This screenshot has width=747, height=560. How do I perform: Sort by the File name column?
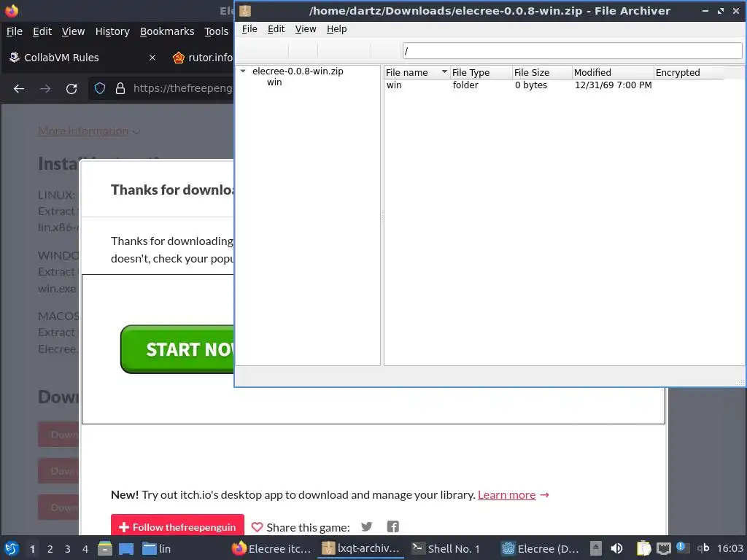click(x=417, y=72)
